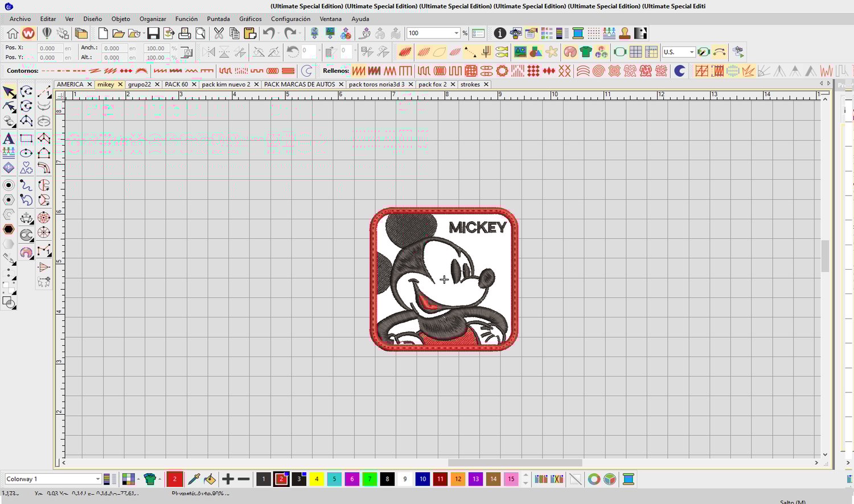Pick color with eyedropper icon
This screenshot has height=504, width=854.
(194, 479)
